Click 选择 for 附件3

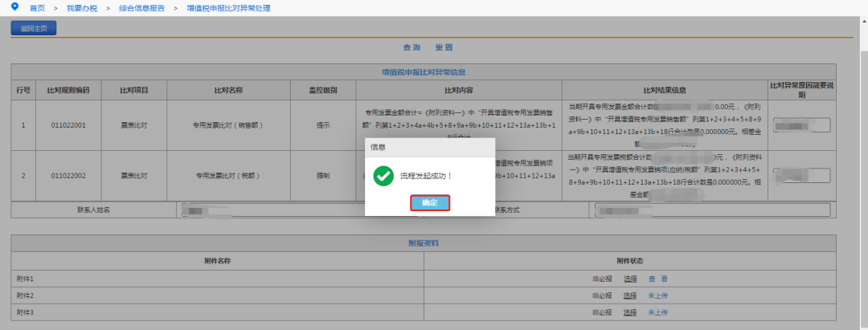click(630, 313)
